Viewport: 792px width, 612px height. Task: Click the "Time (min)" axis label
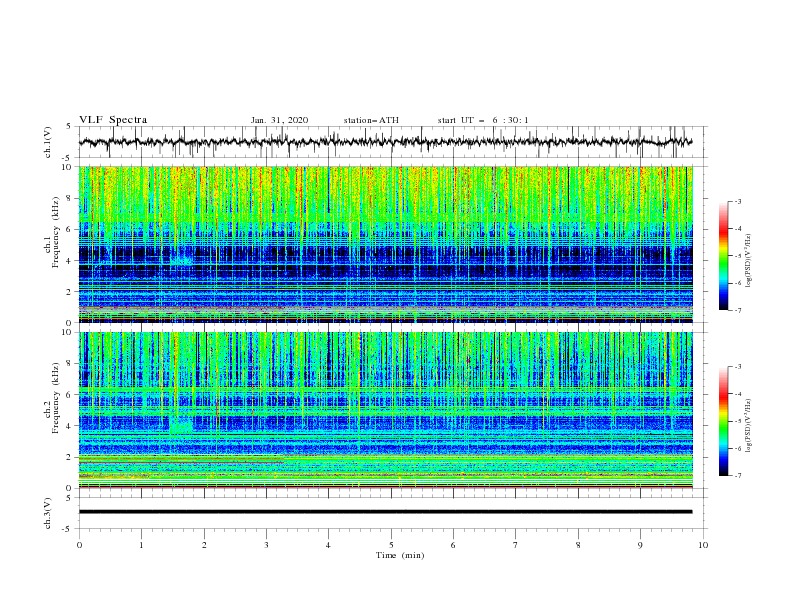[x=400, y=555]
